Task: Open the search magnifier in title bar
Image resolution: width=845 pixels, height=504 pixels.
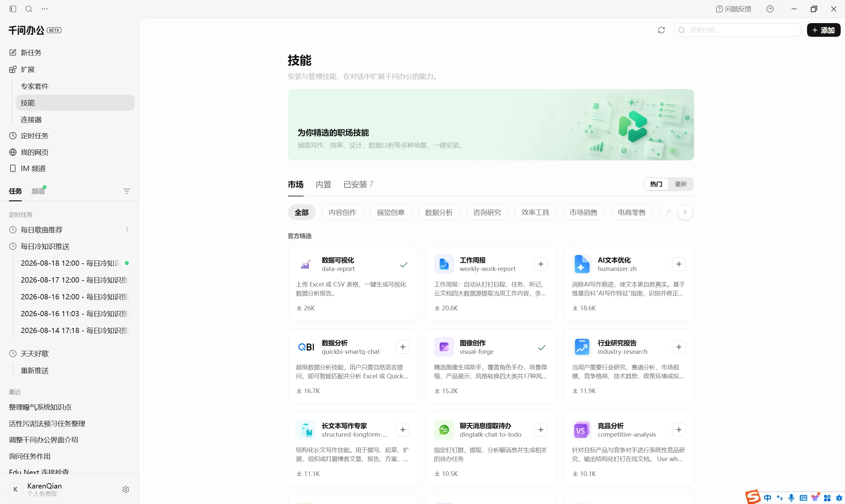Action: (29, 9)
